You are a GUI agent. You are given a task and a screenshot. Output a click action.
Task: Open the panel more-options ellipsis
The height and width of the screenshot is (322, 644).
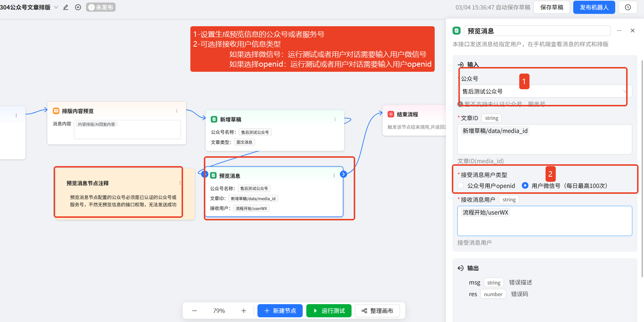coord(619,31)
